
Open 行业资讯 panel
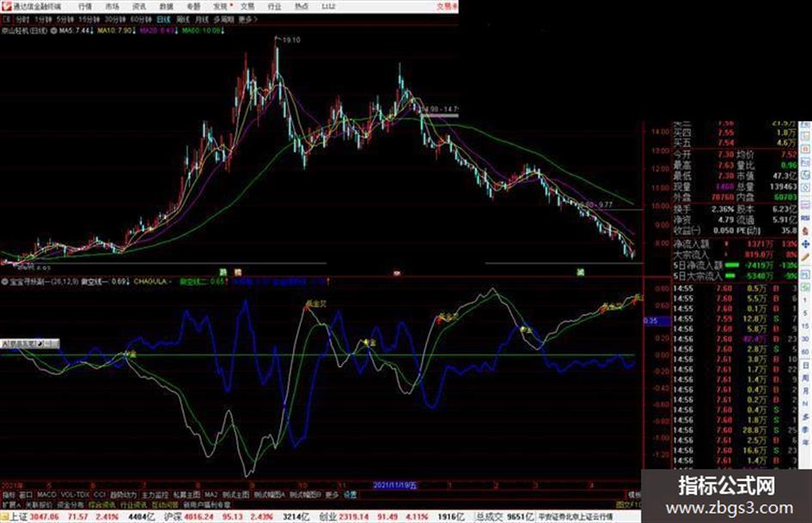(x=133, y=504)
